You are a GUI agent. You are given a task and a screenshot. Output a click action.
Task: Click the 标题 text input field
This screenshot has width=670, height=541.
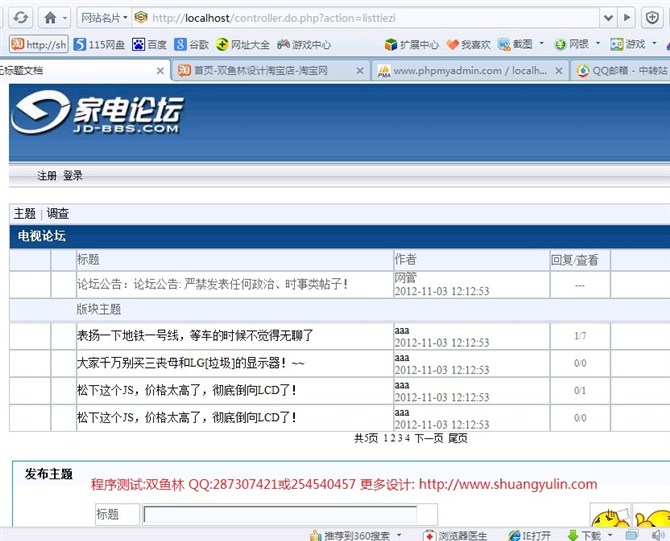pos(280,514)
